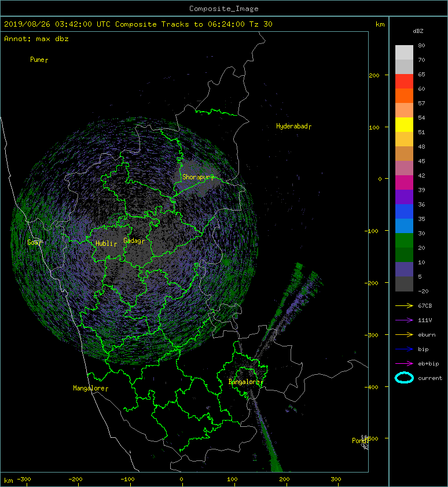Viewport: 448px width, 487px height.
Task: Click the '-20' value at the bottom of the color scale
Action: pos(423,291)
